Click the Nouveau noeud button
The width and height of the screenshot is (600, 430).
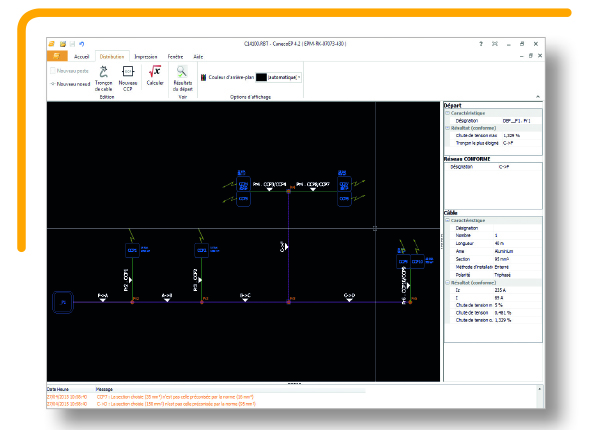pyautogui.click(x=70, y=84)
